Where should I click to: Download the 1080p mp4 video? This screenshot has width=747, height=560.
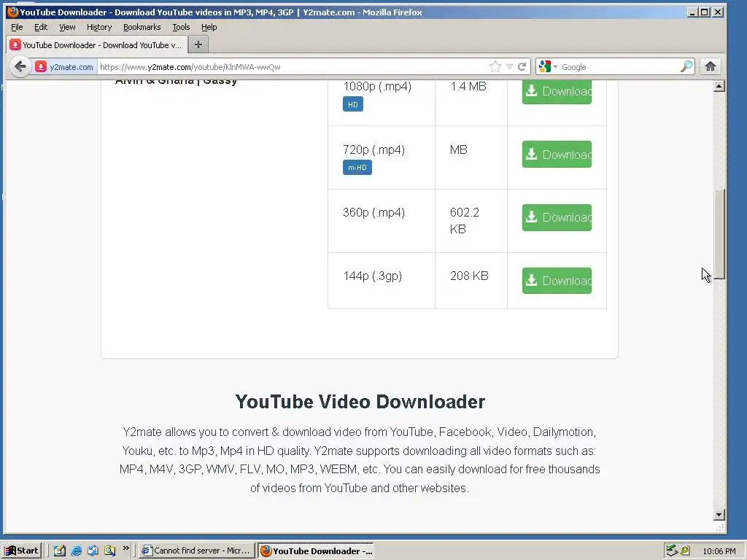click(x=557, y=91)
